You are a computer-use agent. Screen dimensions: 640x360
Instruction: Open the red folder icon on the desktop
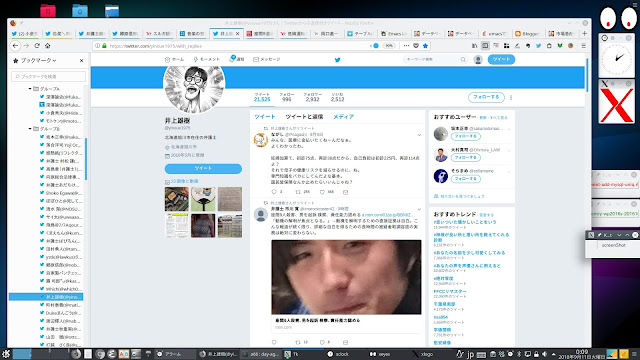pos(48,11)
